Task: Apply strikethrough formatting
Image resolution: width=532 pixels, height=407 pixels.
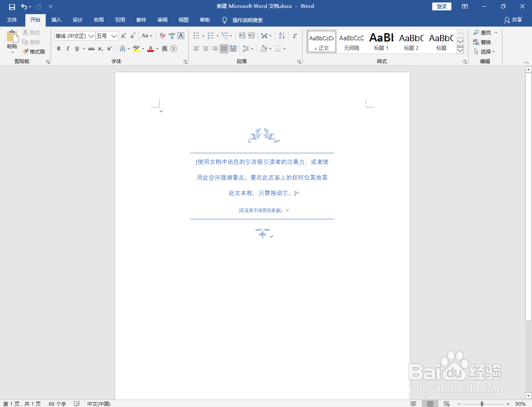Action: pyautogui.click(x=91, y=49)
